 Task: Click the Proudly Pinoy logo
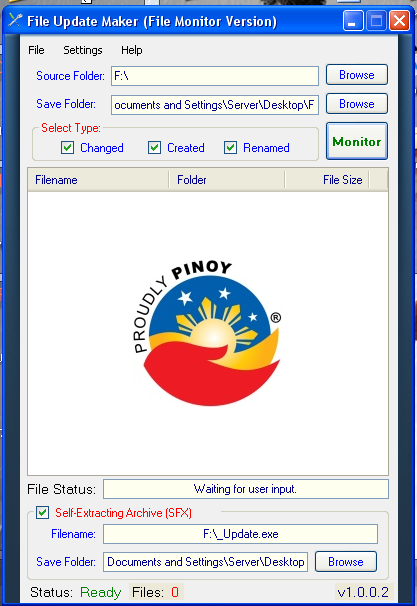coord(208,334)
